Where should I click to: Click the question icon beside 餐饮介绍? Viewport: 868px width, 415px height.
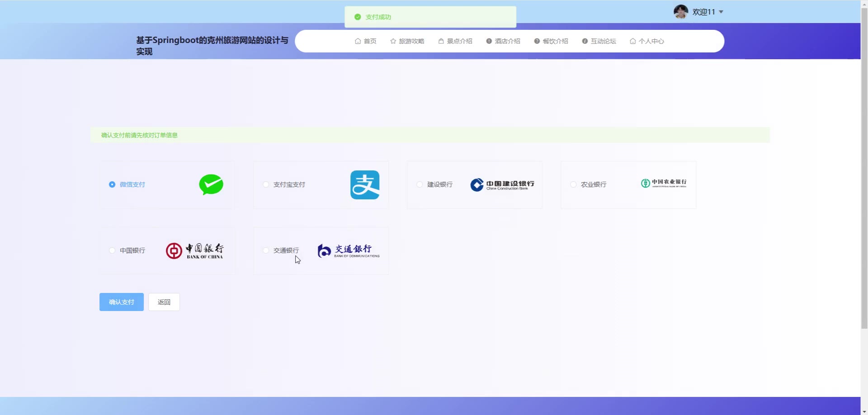point(537,41)
